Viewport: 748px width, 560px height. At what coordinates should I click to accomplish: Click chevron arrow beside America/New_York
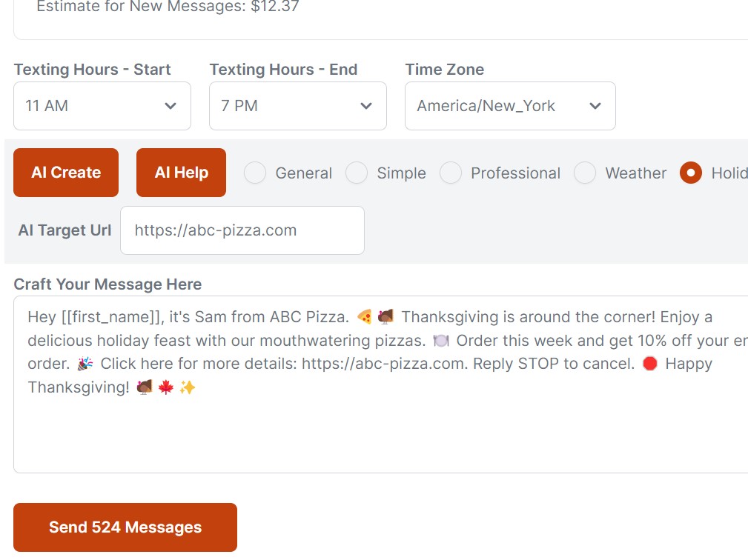pyautogui.click(x=595, y=106)
